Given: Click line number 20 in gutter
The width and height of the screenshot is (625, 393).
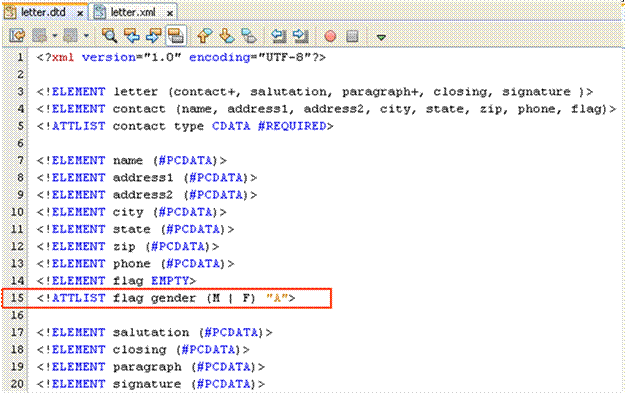Looking at the screenshot, I should coord(17,384).
